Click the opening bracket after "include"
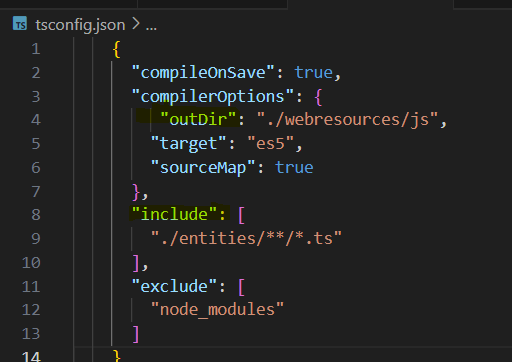512x362 pixels. pos(242,215)
